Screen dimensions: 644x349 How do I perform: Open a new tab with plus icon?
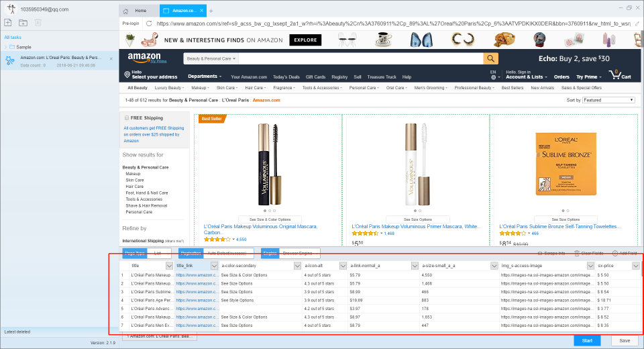click(211, 11)
